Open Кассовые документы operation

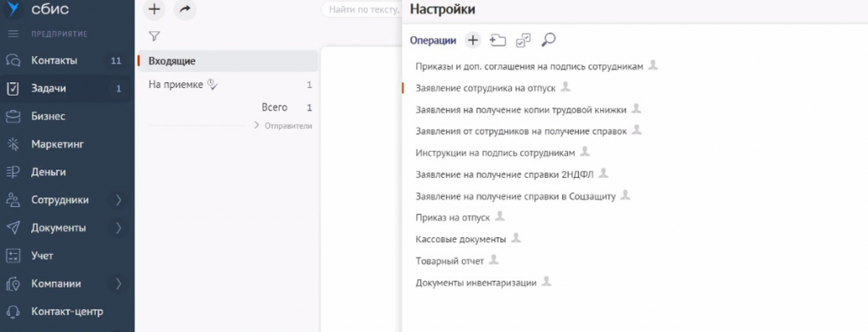[x=460, y=240]
